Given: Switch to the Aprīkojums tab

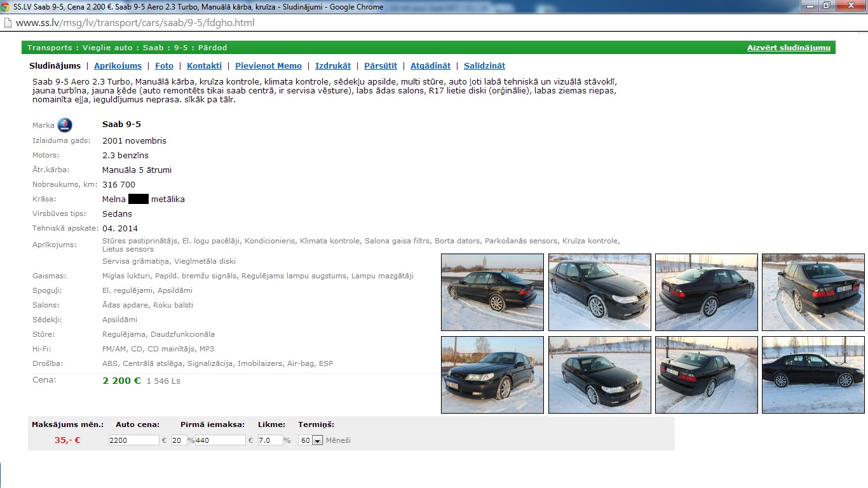Looking at the screenshot, I should (118, 65).
